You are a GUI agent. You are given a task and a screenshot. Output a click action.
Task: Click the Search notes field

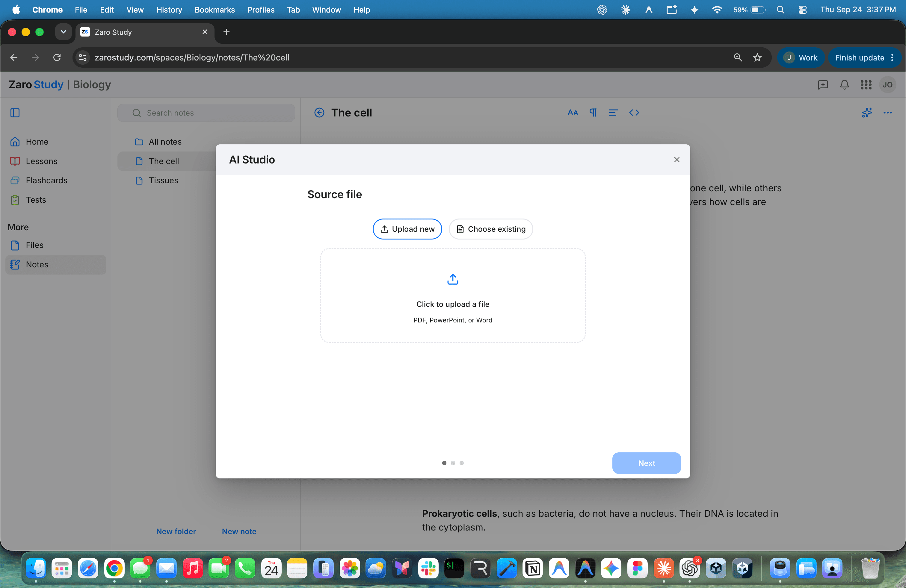tap(206, 113)
